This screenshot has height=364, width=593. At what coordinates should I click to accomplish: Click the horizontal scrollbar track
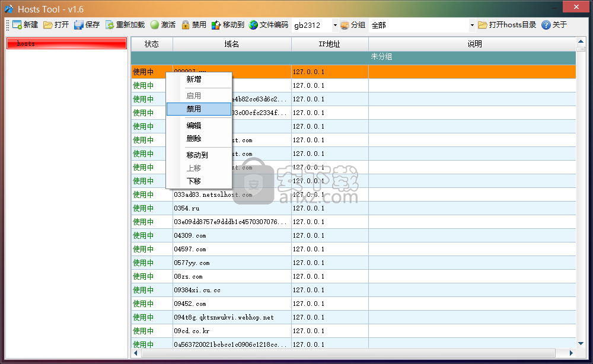(x=349, y=353)
